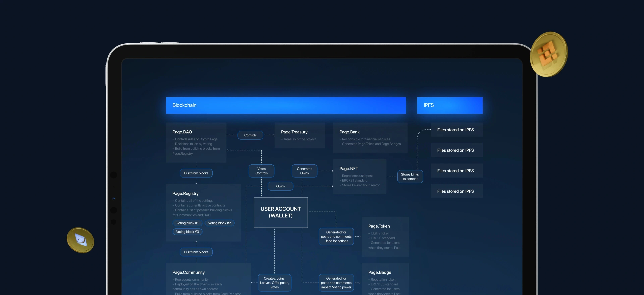The height and width of the screenshot is (295, 644).
Task: Select the Voting block #3 chip
Action: click(187, 231)
